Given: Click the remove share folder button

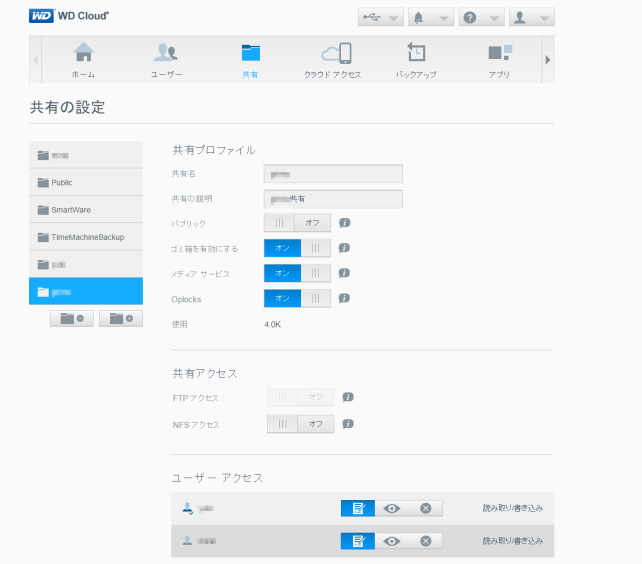Looking at the screenshot, I should (x=72, y=318).
